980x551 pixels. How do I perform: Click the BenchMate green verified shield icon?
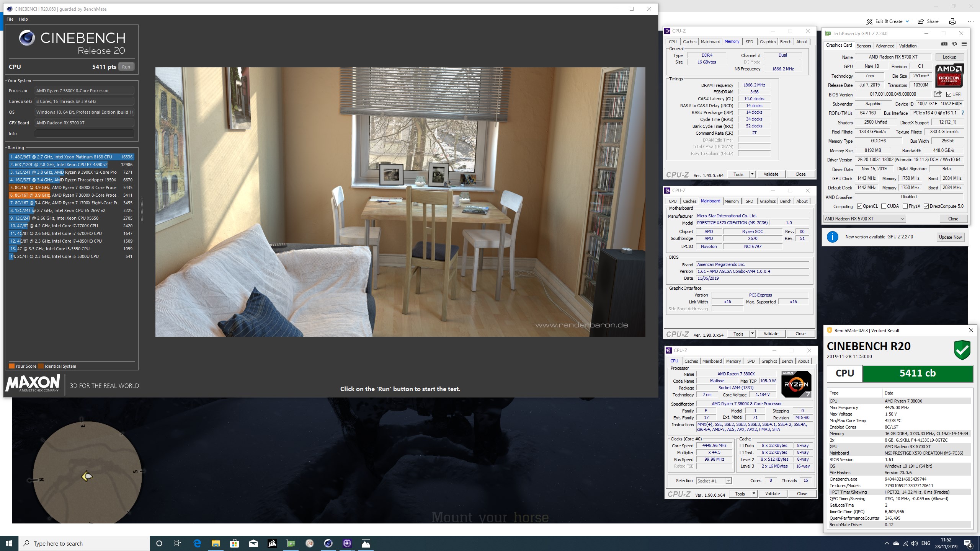(x=962, y=349)
